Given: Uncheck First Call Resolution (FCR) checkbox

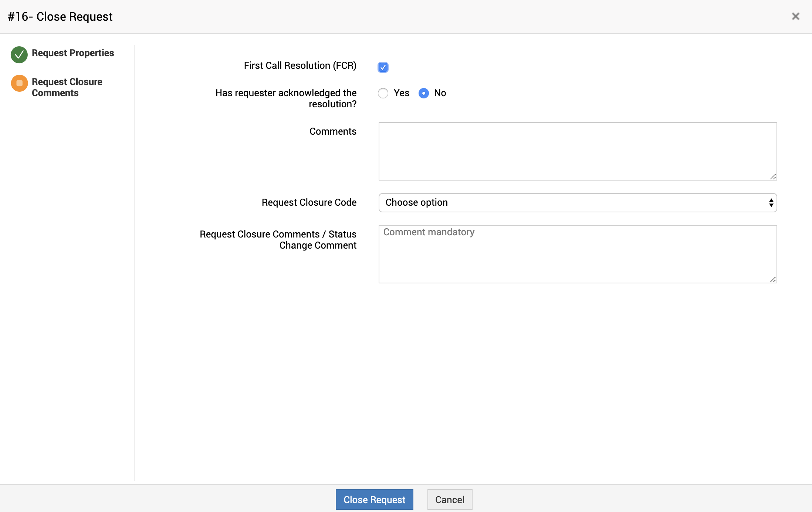Looking at the screenshot, I should point(383,67).
